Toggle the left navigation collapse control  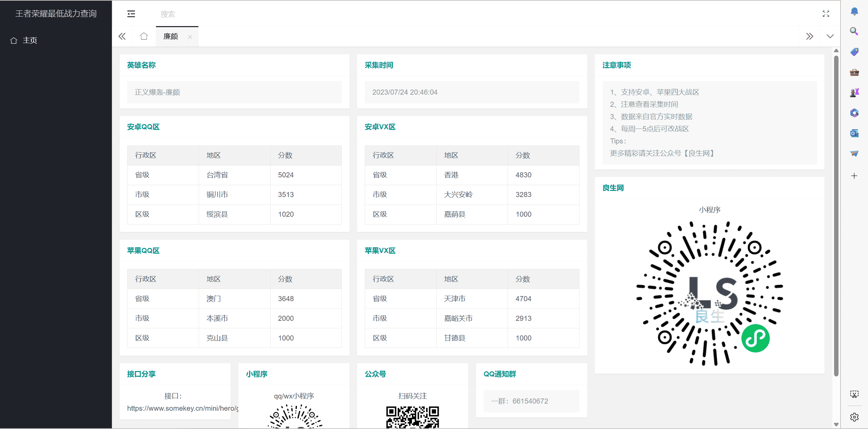pyautogui.click(x=131, y=14)
